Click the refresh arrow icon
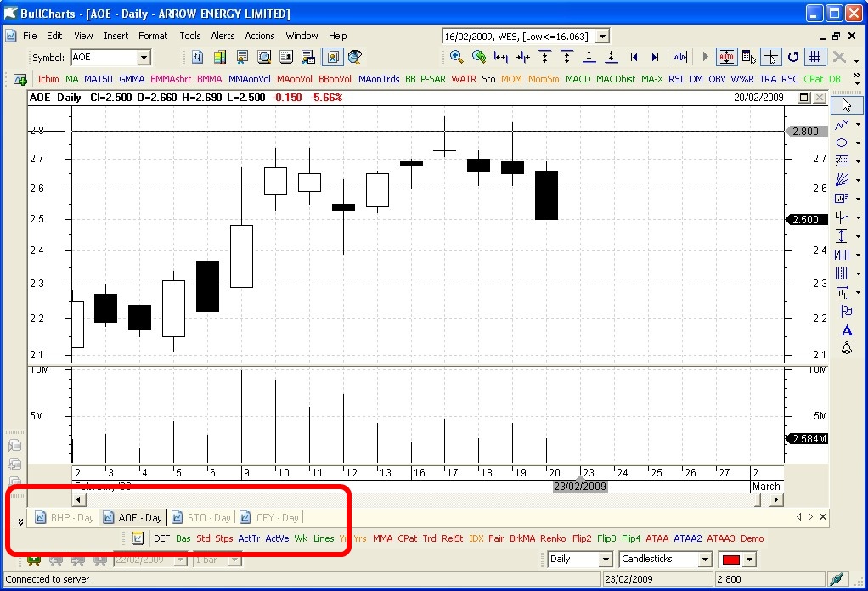This screenshot has height=591, width=868. (x=792, y=56)
